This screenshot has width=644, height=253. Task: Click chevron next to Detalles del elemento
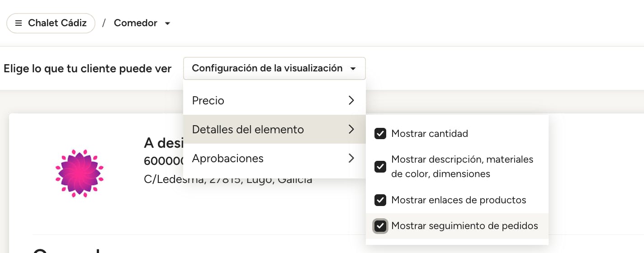click(x=351, y=129)
